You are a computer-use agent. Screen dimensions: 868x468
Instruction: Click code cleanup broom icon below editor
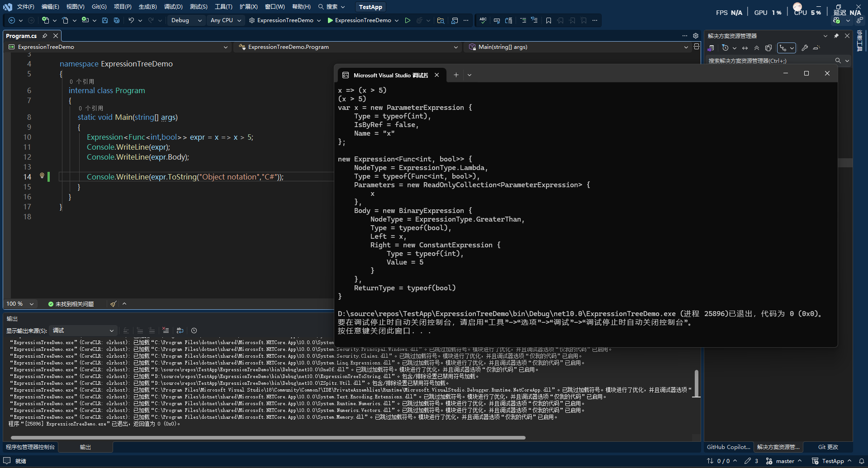[113, 304]
